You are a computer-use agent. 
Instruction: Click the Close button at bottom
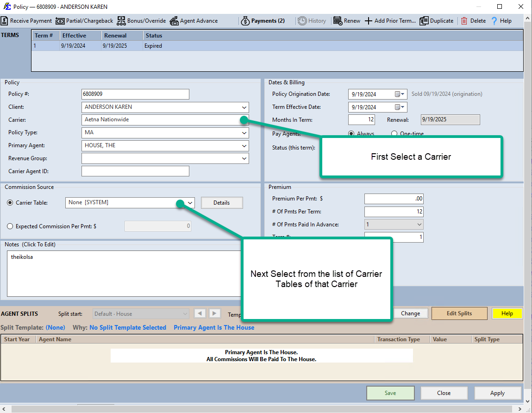(x=444, y=393)
